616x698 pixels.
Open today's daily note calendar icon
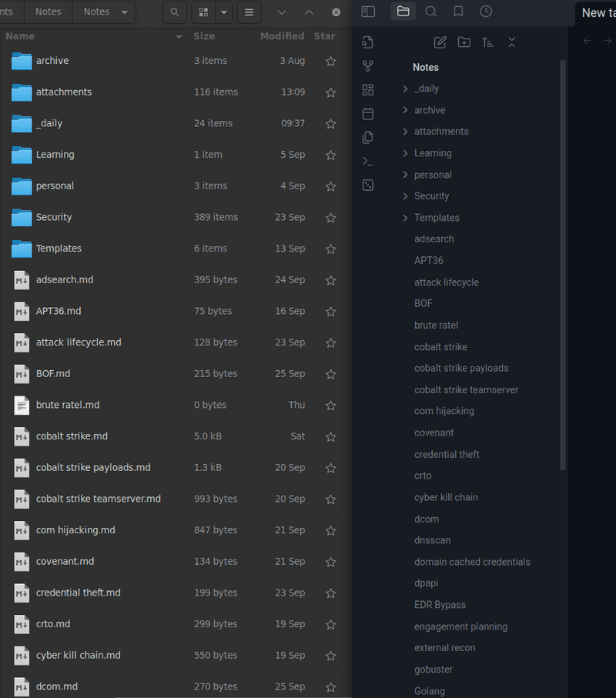[x=368, y=114]
